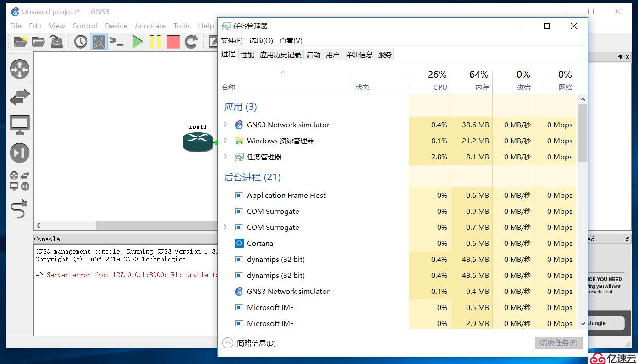Sort by CPU column header

(x=430, y=81)
